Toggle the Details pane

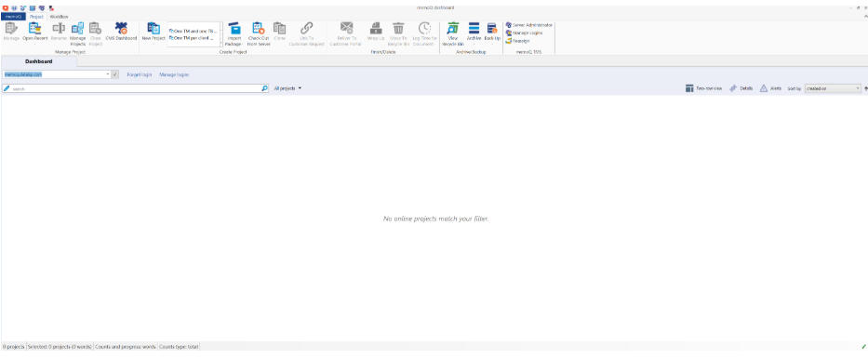(x=741, y=88)
